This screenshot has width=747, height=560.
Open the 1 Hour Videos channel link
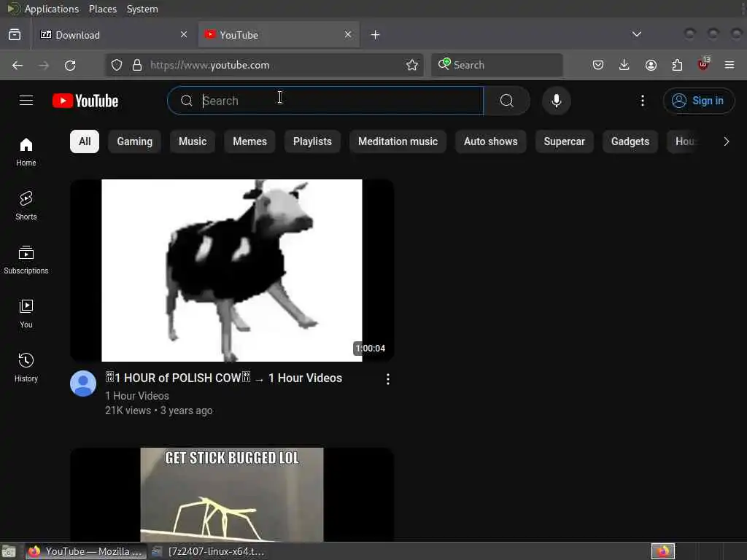137,396
